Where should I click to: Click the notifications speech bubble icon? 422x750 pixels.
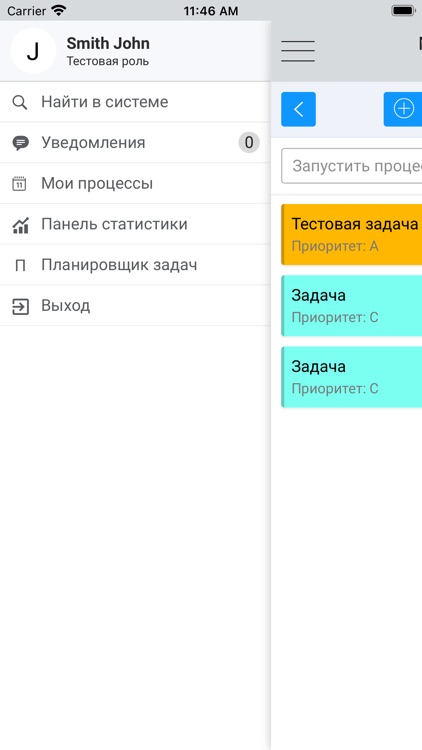pyautogui.click(x=20, y=143)
